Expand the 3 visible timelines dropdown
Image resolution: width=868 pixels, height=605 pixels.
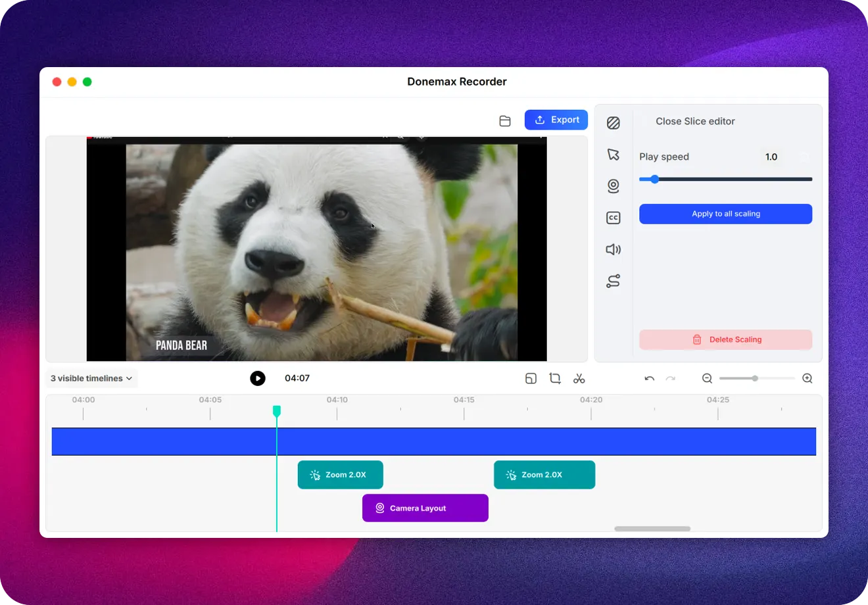point(91,378)
